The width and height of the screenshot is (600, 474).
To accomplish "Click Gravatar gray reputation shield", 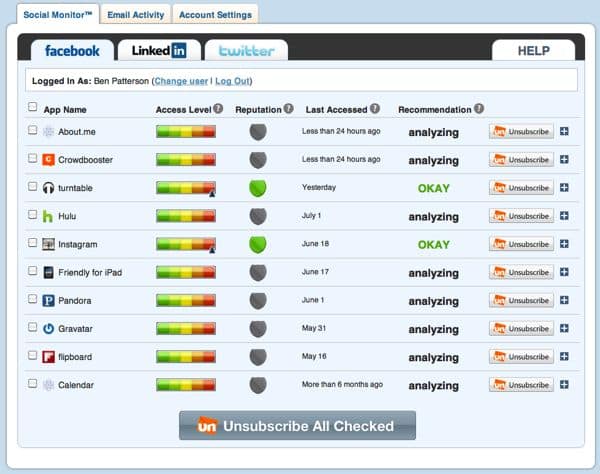I will click(x=258, y=329).
